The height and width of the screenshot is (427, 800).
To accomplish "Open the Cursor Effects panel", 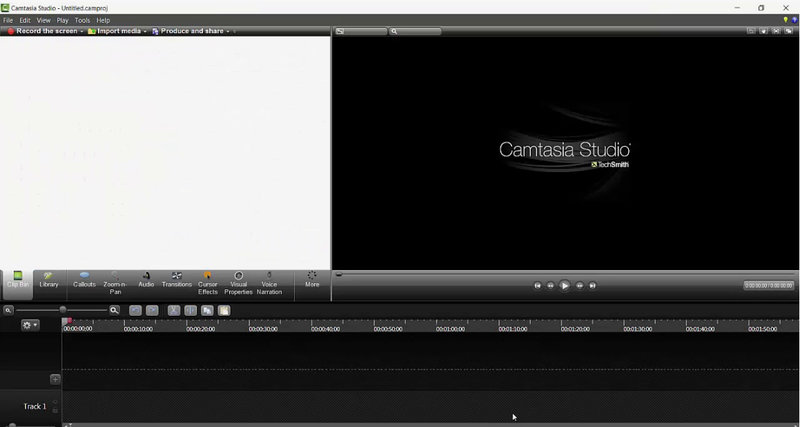I will click(208, 284).
